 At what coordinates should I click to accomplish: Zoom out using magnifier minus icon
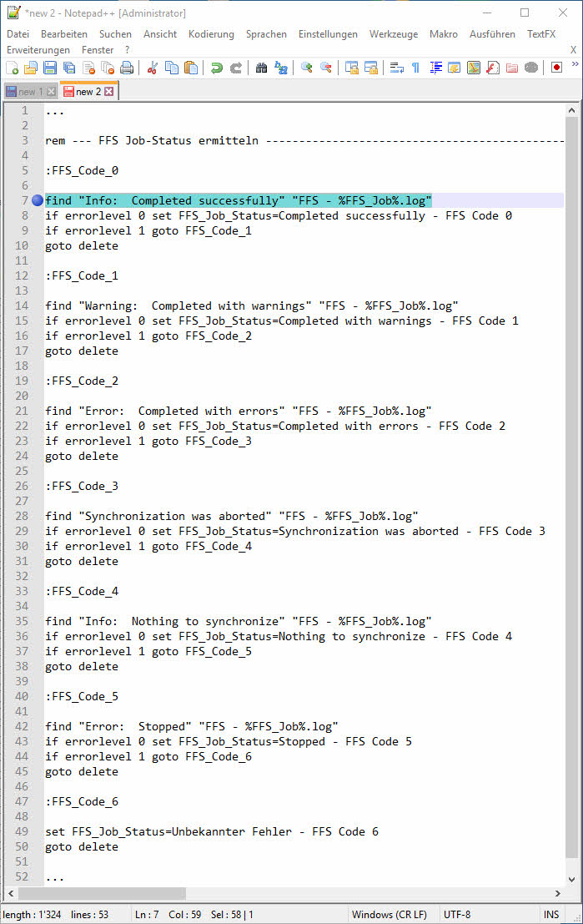coord(325,68)
